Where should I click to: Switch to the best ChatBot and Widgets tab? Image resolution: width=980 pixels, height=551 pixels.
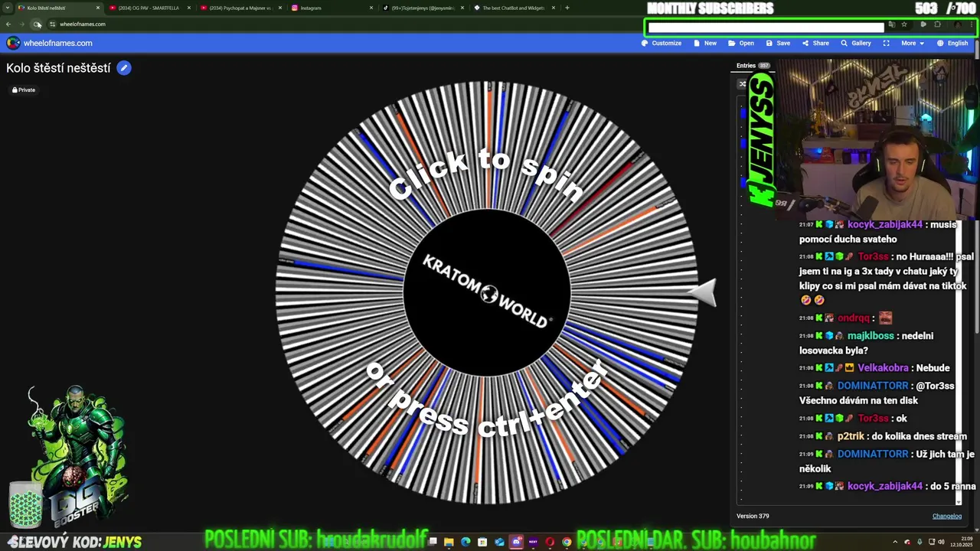(514, 8)
